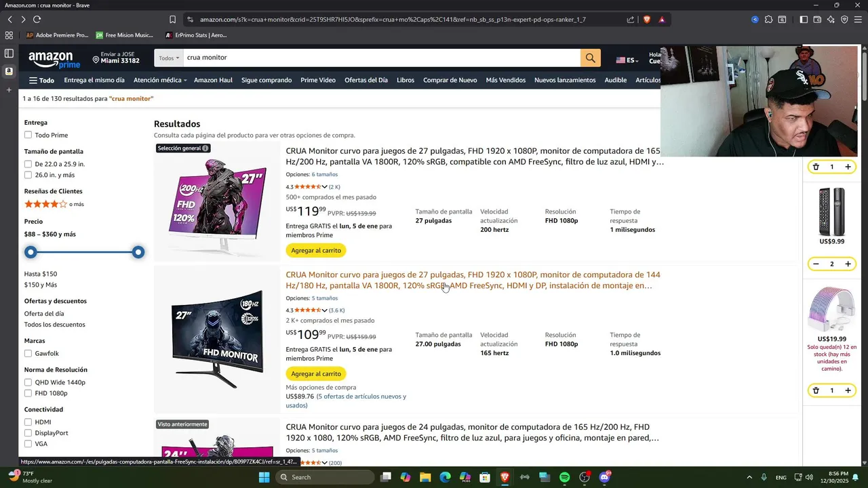
Task: Check the De 22.0 a 25.9 in. filter
Action: (x=28, y=164)
